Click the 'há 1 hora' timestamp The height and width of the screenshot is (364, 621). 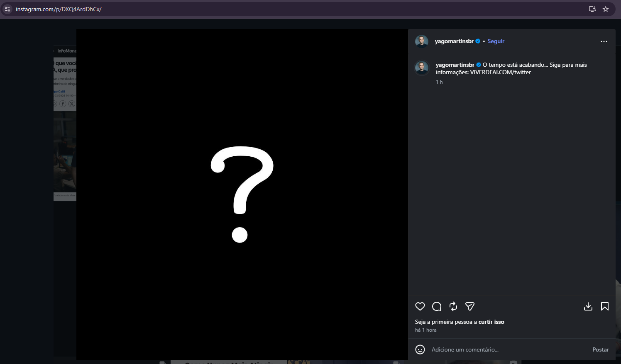coord(425,330)
